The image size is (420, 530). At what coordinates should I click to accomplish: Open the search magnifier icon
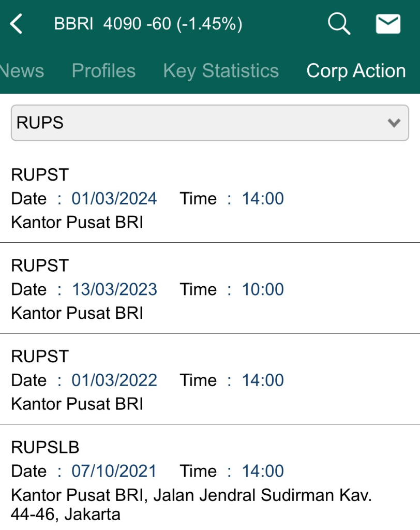coord(339,24)
